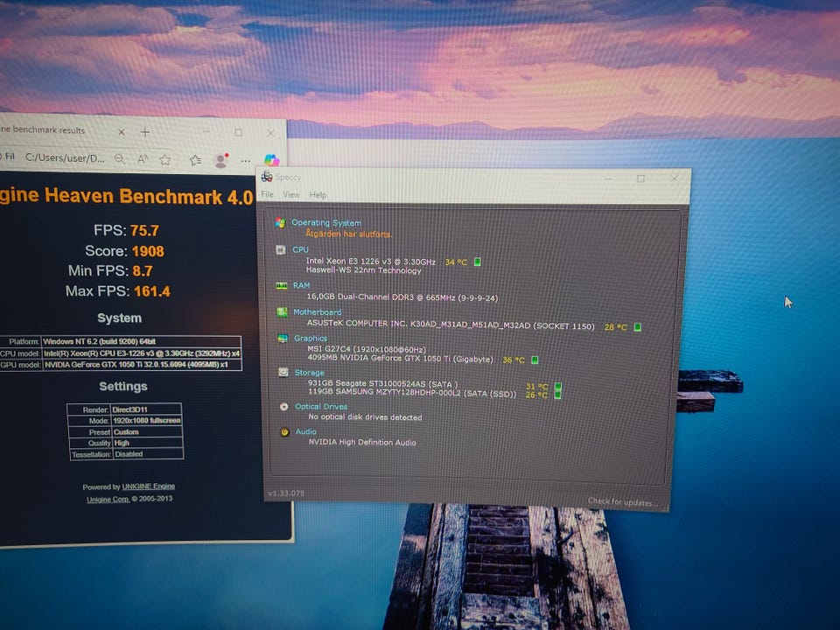Add this page to favorites star
Viewport: 840px width, 630px height.
tap(165, 159)
